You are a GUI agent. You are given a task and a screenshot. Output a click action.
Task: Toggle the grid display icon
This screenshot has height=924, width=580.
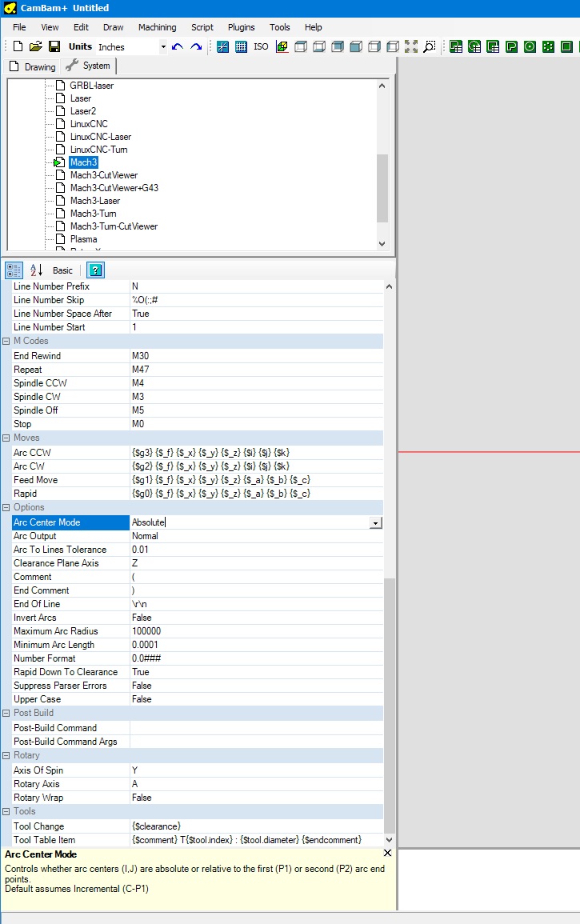click(x=241, y=46)
